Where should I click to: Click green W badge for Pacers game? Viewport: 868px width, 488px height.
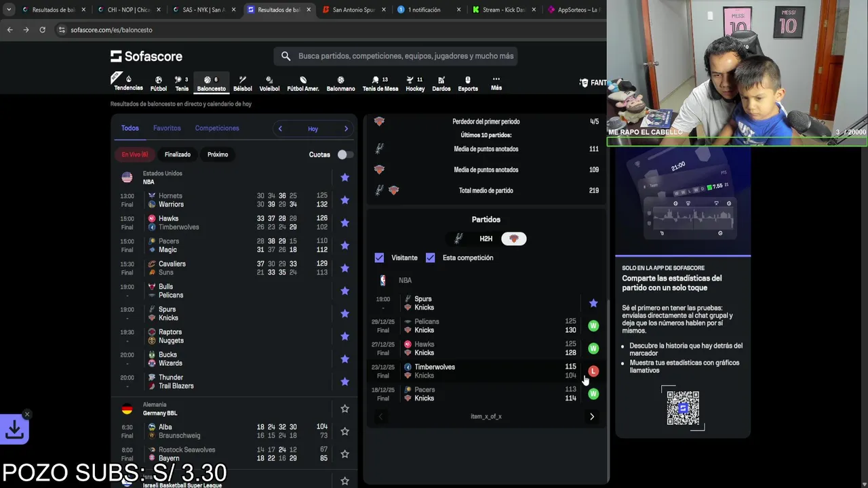coord(593,394)
